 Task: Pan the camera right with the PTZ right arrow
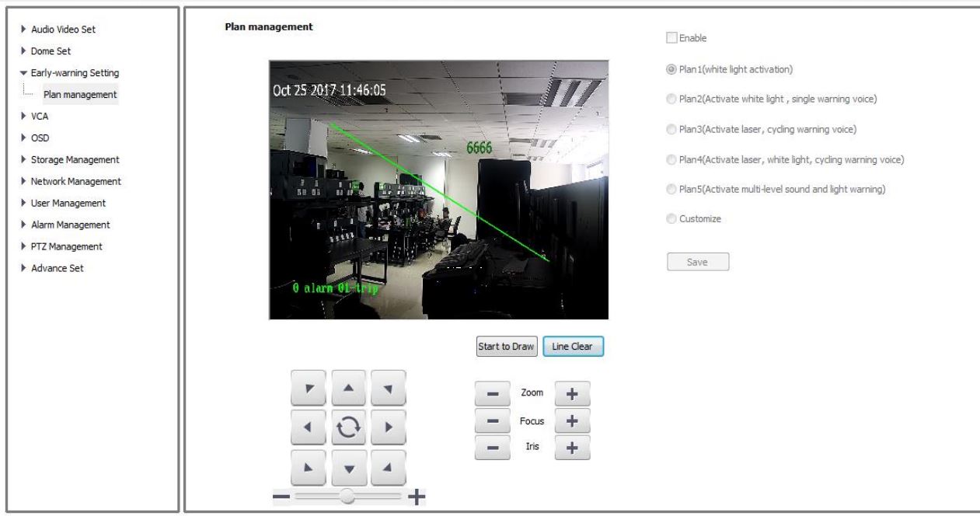pos(389,426)
